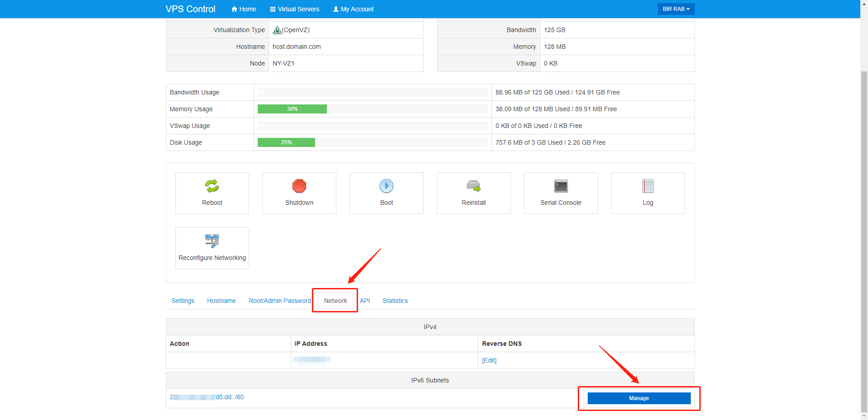Click the Reboot label text
The height and width of the screenshot is (420, 868).
[x=212, y=203]
